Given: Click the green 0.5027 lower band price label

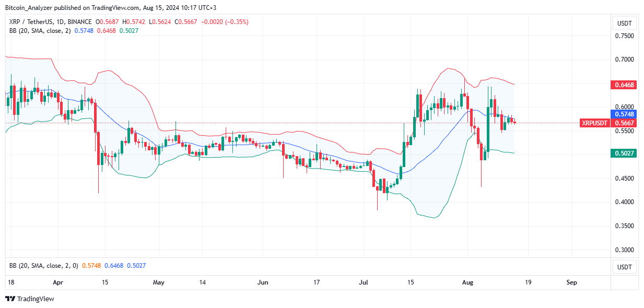Looking at the screenshot, I should (x=624, y=153).
